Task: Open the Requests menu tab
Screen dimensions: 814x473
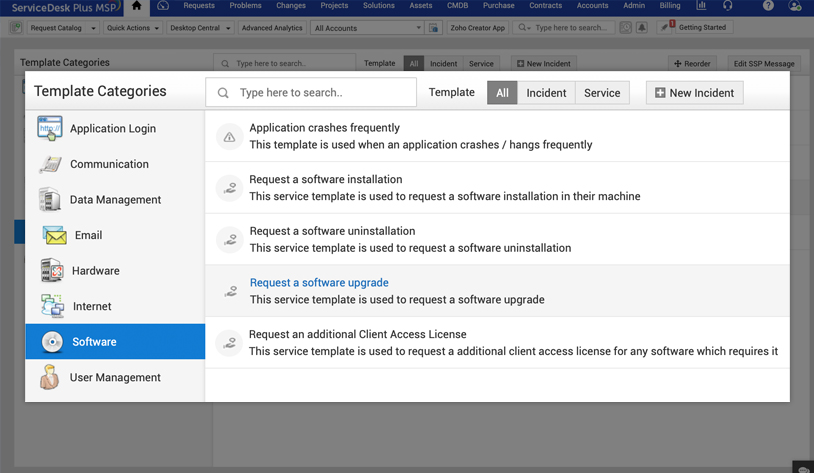Action: click(x=199, y=6)
